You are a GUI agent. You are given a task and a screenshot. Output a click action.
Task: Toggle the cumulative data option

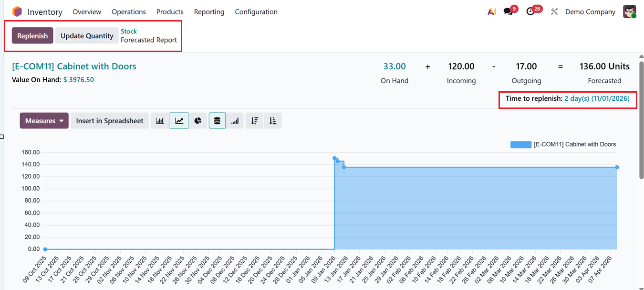(235, 120)
